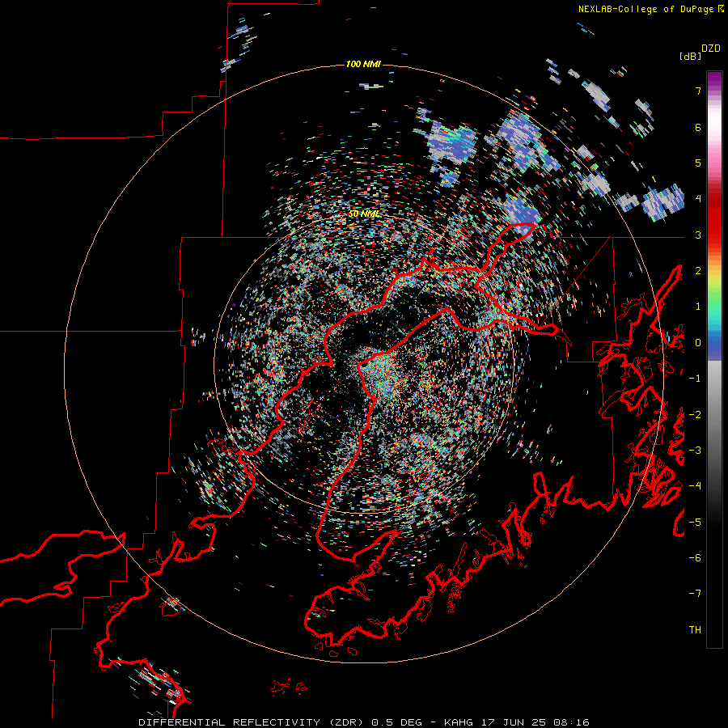The height and width of the screenshot is (728, 728).
Task: Click the legend value -1 label
Action: pos(695,379)
